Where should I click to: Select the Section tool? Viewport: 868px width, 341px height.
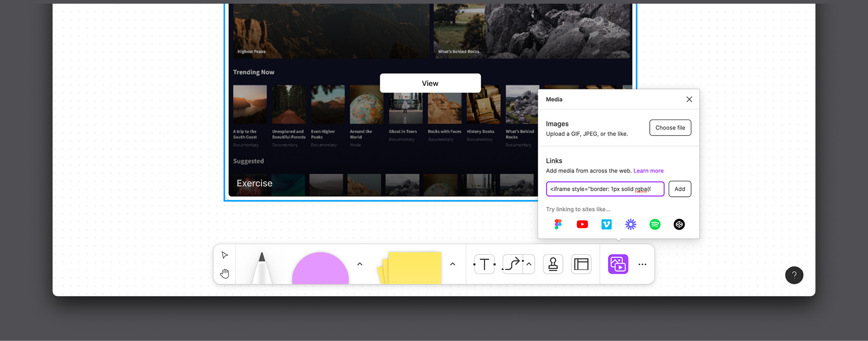click(581, 264)
